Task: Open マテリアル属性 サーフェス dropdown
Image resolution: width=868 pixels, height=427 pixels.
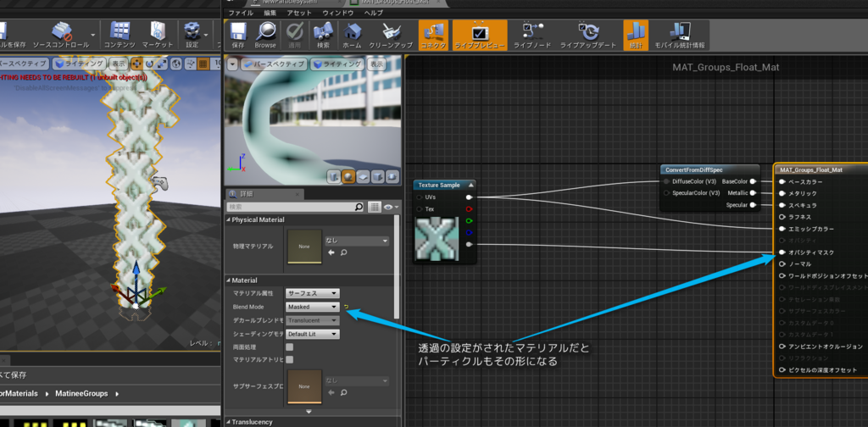Action: [313, 293]
